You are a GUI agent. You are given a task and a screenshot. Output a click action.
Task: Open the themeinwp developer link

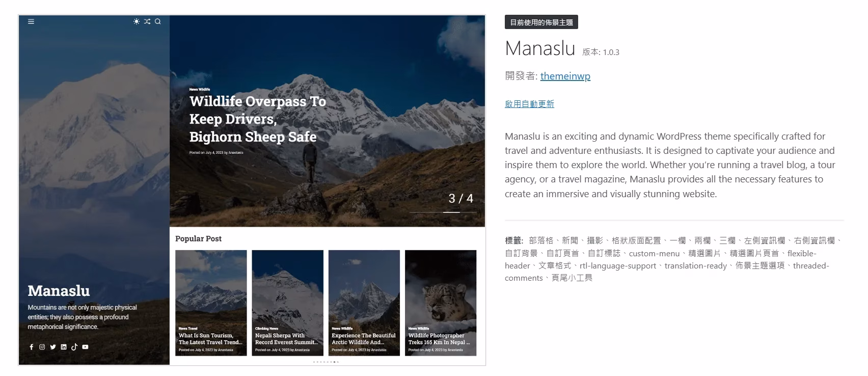click(x=565, y=76)
